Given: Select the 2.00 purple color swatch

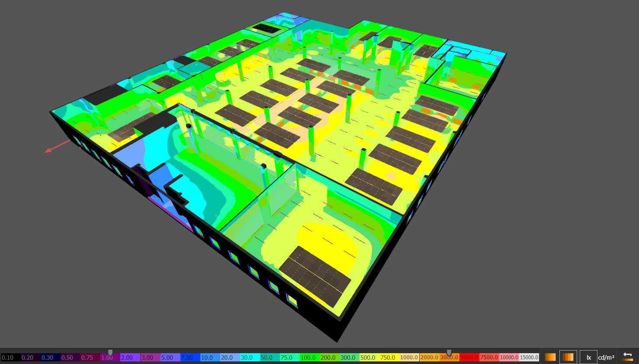Looking at the screenshot, I should 130,358.
